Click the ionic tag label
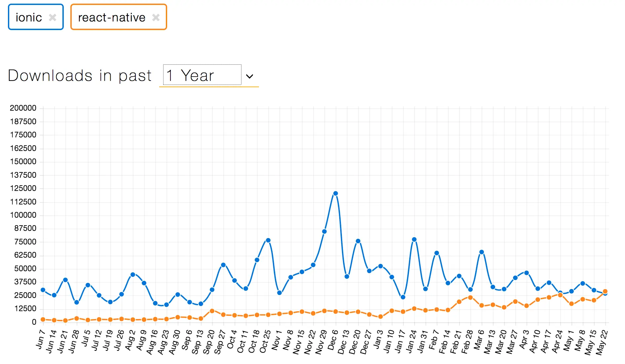 pos(29,18)
